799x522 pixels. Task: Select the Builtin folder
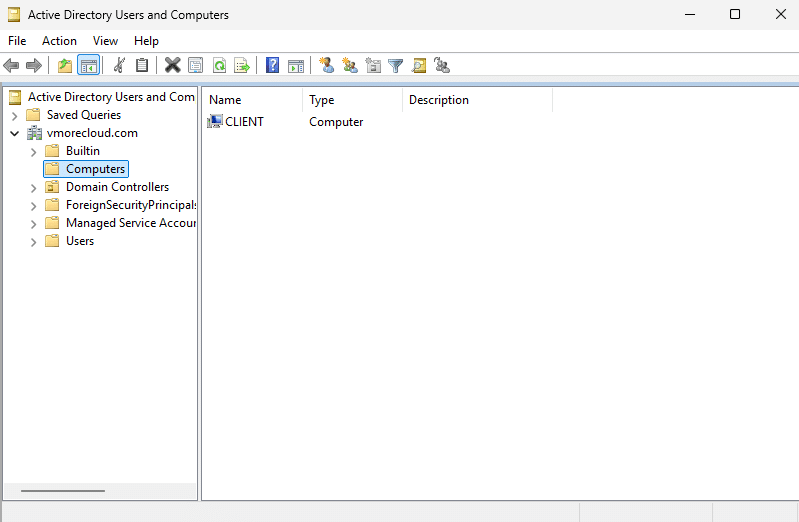pos(83,151)
